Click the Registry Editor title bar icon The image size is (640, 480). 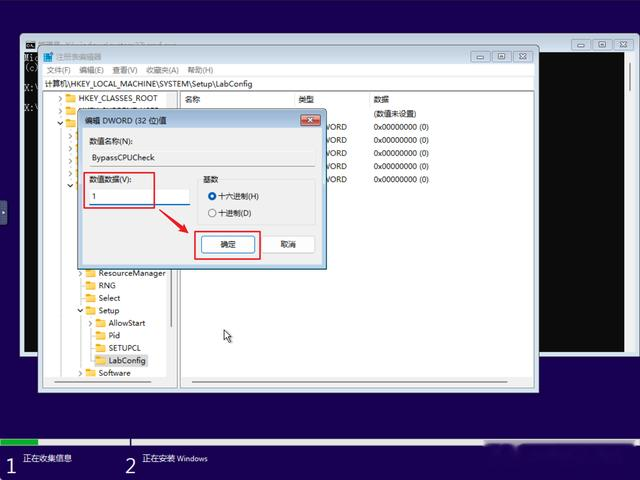pos(48,57)
